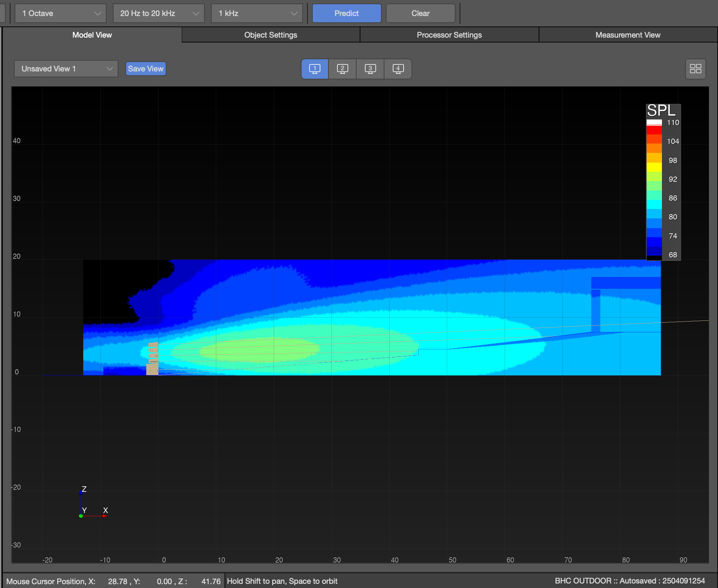Open the Processor Settings tab

pyautogui.click(x=449, y=35)
